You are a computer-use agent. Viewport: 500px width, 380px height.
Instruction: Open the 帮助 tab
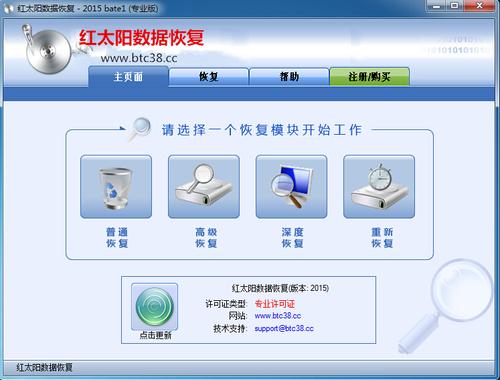pyautogui.click(x=289, y=77)
